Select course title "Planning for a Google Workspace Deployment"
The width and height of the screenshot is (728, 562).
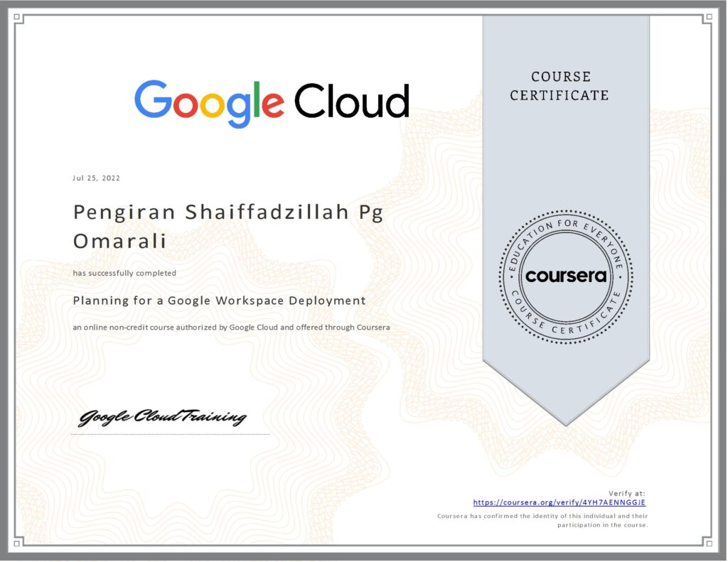[219, 301]
